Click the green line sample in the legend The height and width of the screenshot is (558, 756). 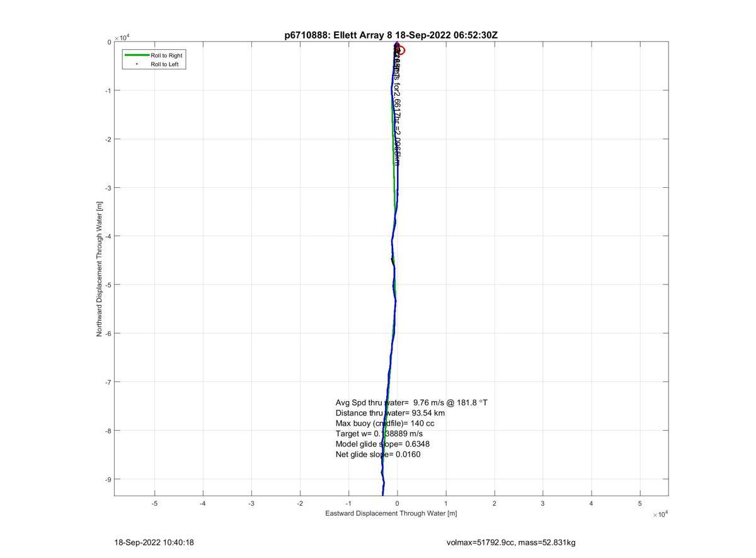137,55
